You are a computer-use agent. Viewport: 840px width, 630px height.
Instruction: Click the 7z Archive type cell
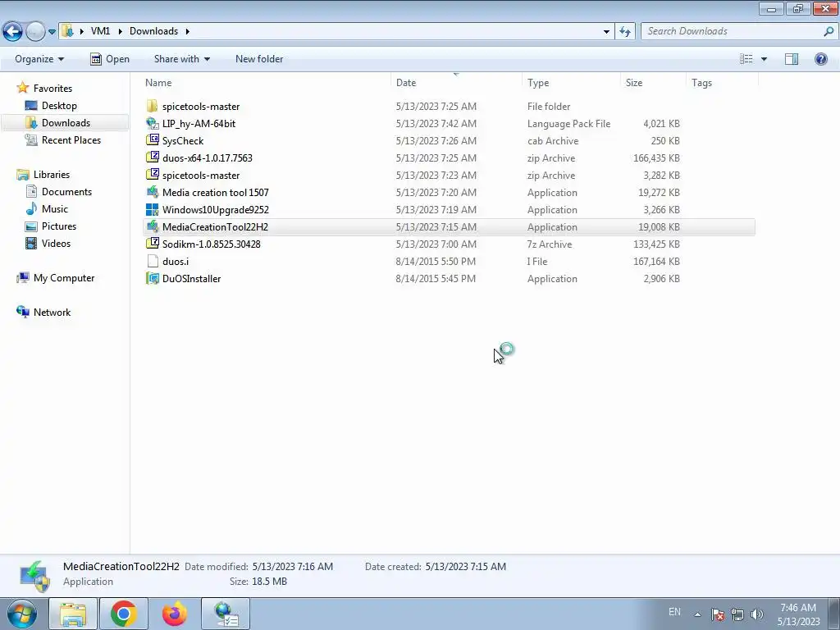[550, 244]
